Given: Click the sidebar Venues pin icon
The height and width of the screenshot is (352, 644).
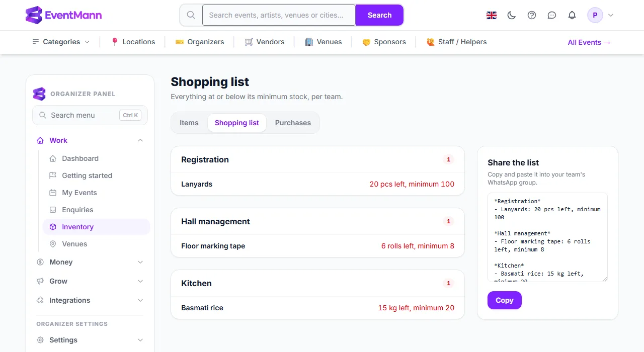Looking at the screenshot, I should point(53,244).
